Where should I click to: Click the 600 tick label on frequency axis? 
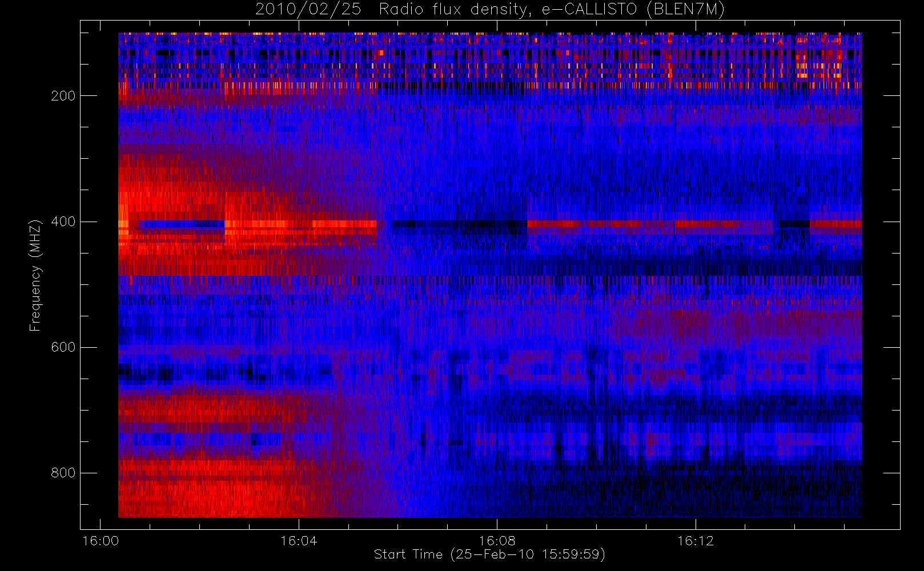point(63,347)
